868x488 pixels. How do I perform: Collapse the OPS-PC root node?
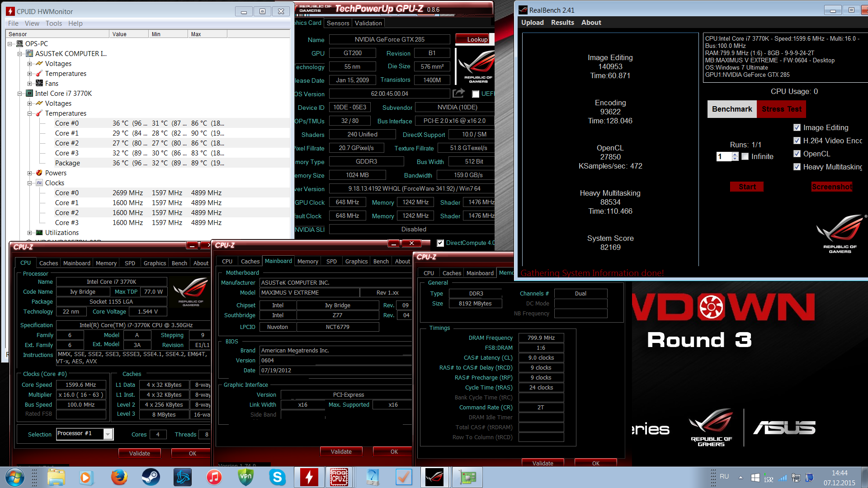[10, 44]
